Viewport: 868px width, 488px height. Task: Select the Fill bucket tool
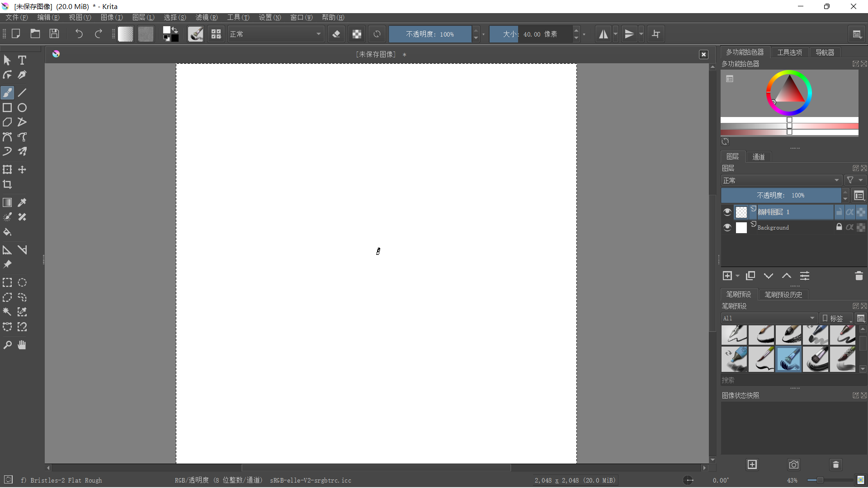point(7,232)
